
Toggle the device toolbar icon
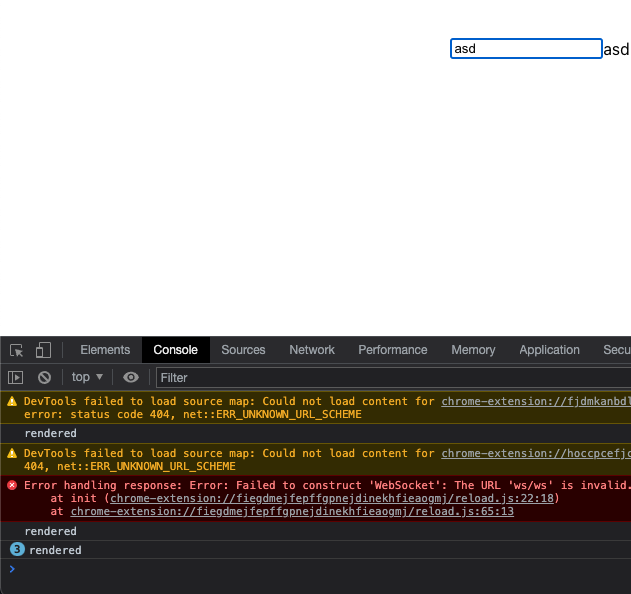[43, 350]
